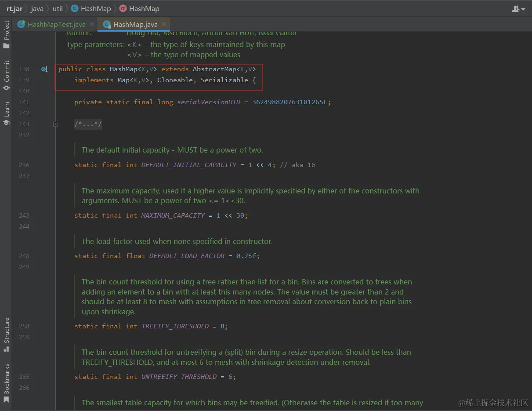Screen dimensions: 532x411
Task: Open the Project tool window
Action: [x=6, y=34]
